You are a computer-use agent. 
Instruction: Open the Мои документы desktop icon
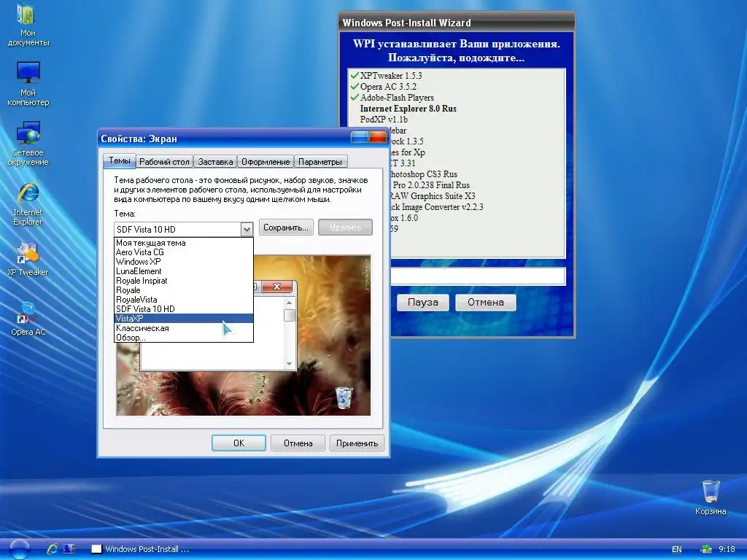(x=28, y=25)
